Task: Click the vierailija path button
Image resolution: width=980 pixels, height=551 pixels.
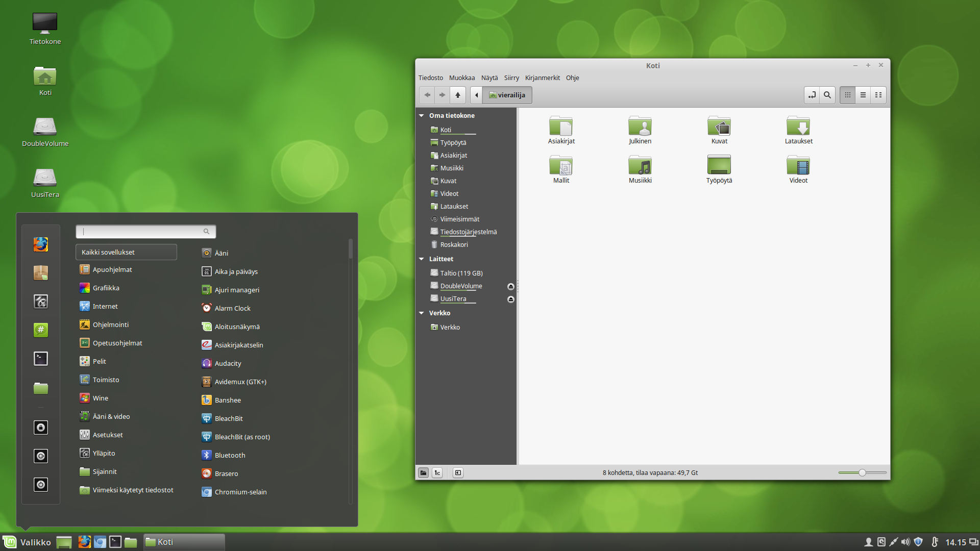Action: 507,95
